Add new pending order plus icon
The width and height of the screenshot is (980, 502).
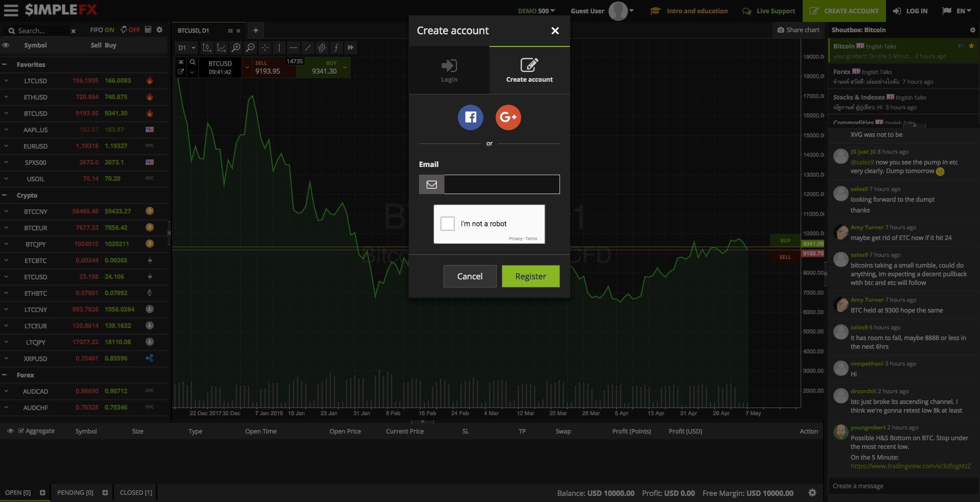tap(105, 493)
